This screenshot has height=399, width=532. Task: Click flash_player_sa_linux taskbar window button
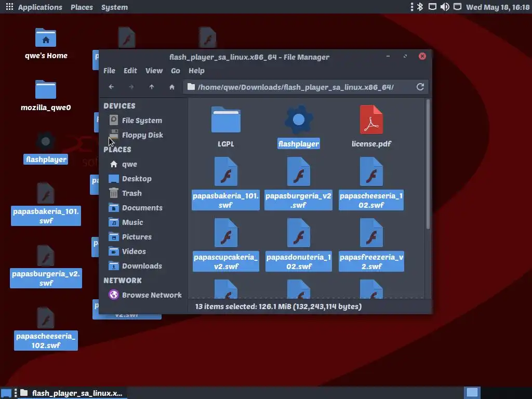pyautogui.click(x=72, y=393)
